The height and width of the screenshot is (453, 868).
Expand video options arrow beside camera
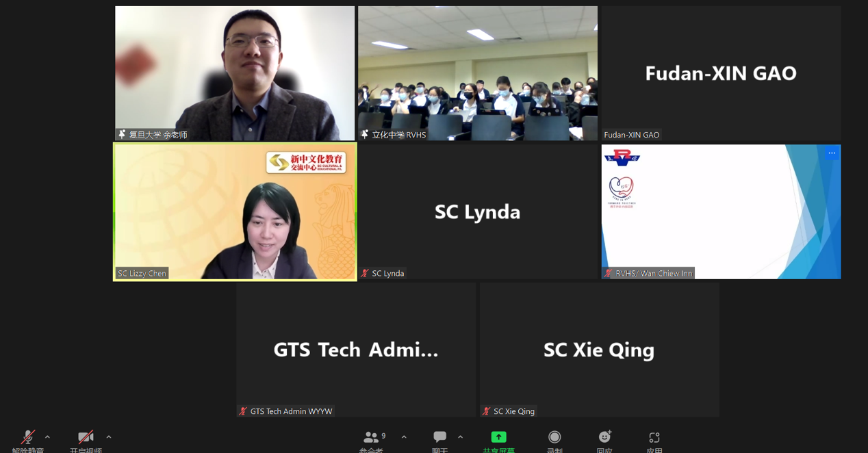pyautogui.click(x=109, y=437)
